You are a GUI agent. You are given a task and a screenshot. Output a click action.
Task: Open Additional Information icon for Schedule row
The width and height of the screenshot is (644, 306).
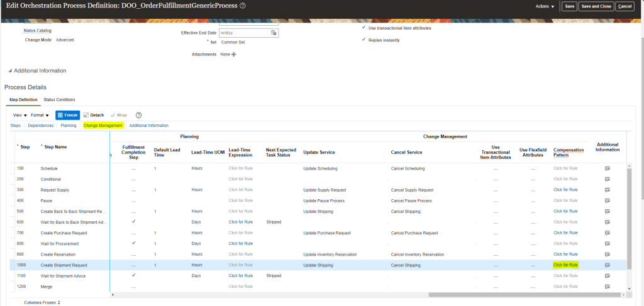tap(607, 168)
